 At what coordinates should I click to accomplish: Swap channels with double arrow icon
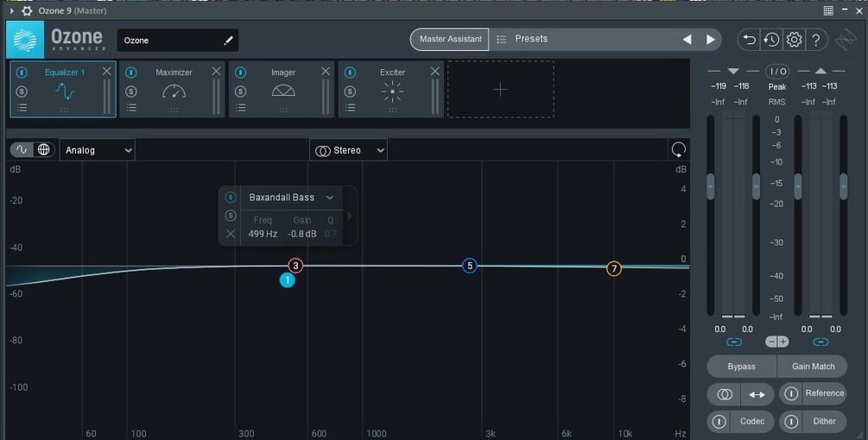(x=757, y=394)
